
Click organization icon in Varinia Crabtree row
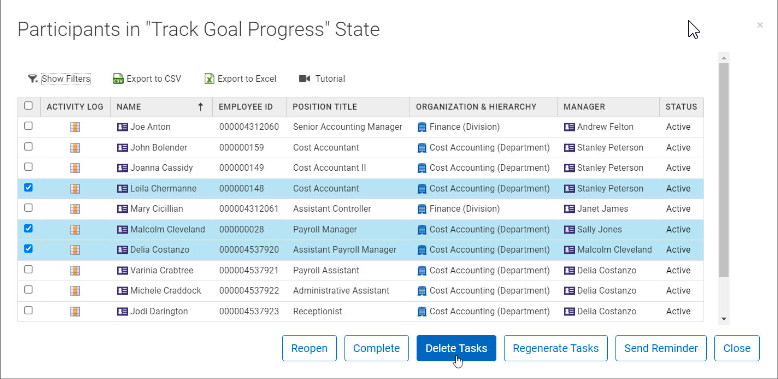[422, 270]
